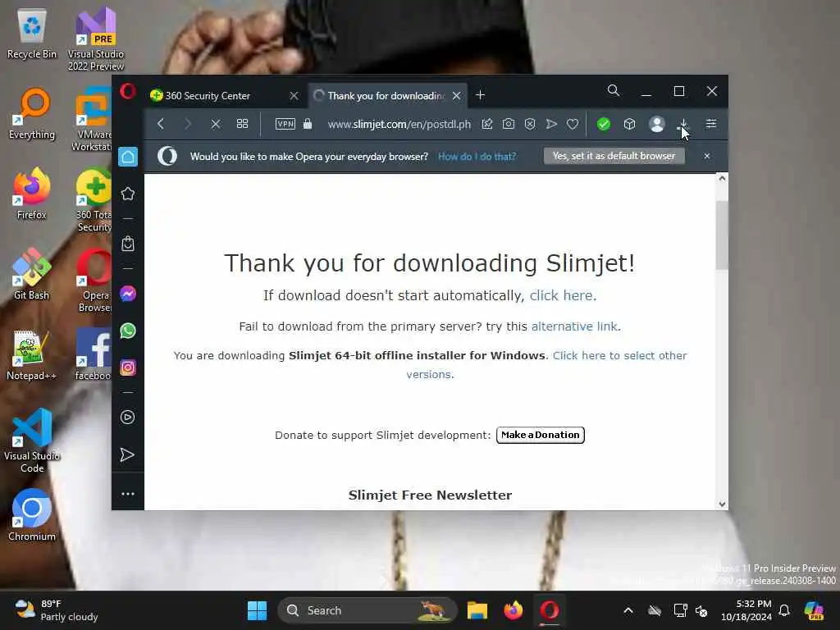Open a new tab
Image resolution: width=840 pixels, height=630 pixels.
point(480,95)
